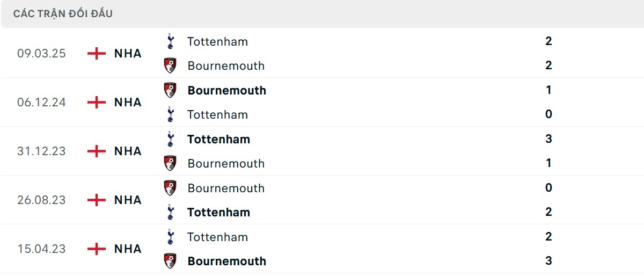This screenshot has width=644, height=276.
Task: Click Bournemouth crest in the 26.08.23 match
Action: (x=170, y=188)
